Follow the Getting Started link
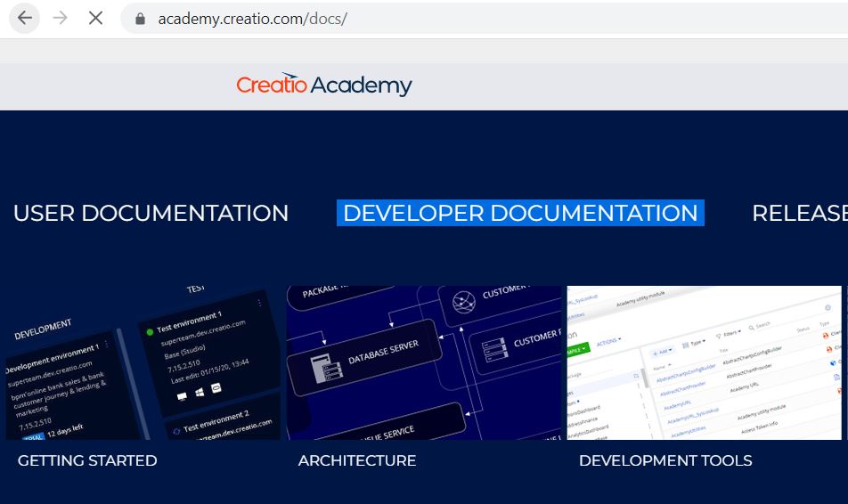The width and height of the screenshot is (848, 504). (x=87, y=460)
